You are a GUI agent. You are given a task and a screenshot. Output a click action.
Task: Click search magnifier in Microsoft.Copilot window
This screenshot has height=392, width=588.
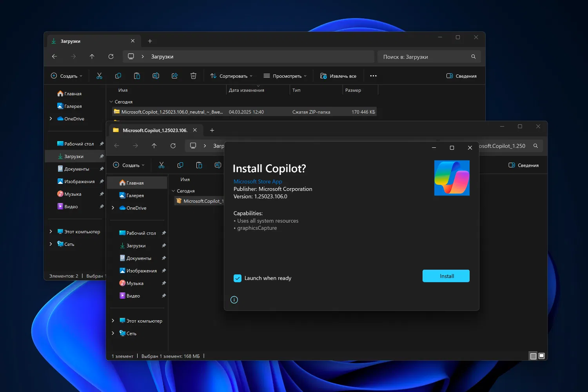(x=535, y=146)
